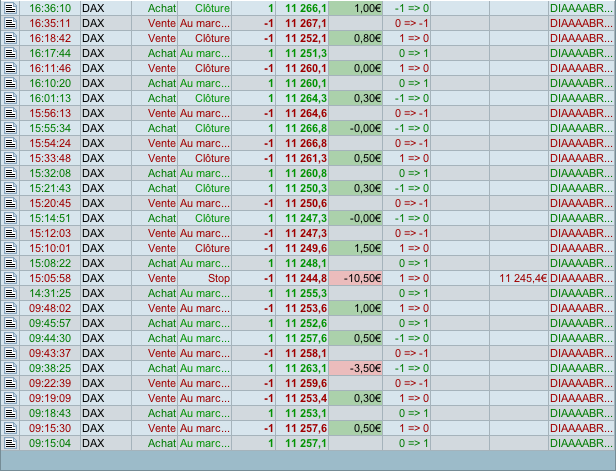The width and height of the screenshot is (616, 471).
Task: Select price 11 258,1 cell
Action: pyautogui.click(x=302, y=353)
